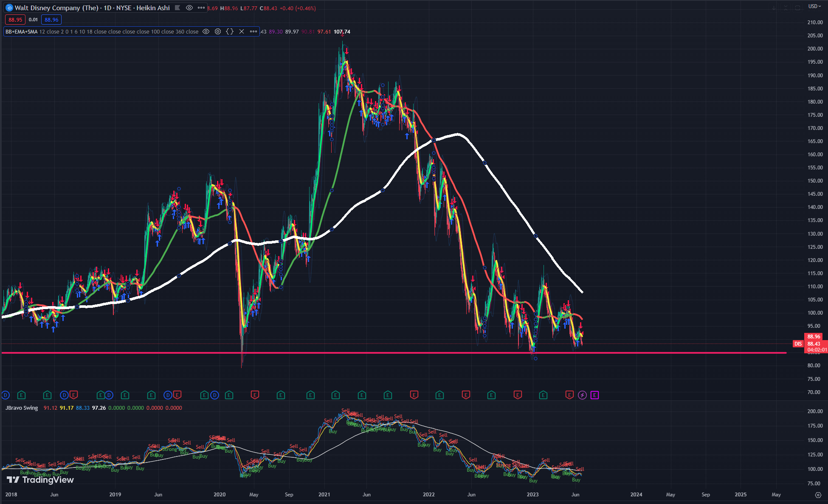Viewport: 828px width, 504px height.
Task: Click the 200.00 label on the main price axis
Action: pyautogui.click(x=815, y=49)
